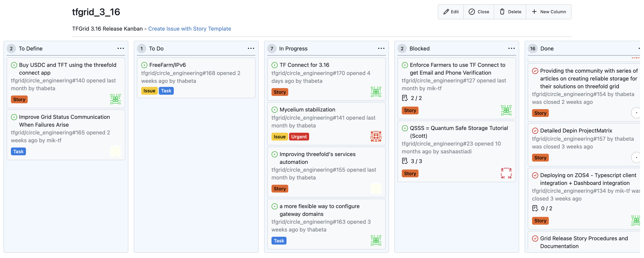Click the Urgent label on Mycelium card
Viewport: 644px width, 258px height.
(299, 137)
